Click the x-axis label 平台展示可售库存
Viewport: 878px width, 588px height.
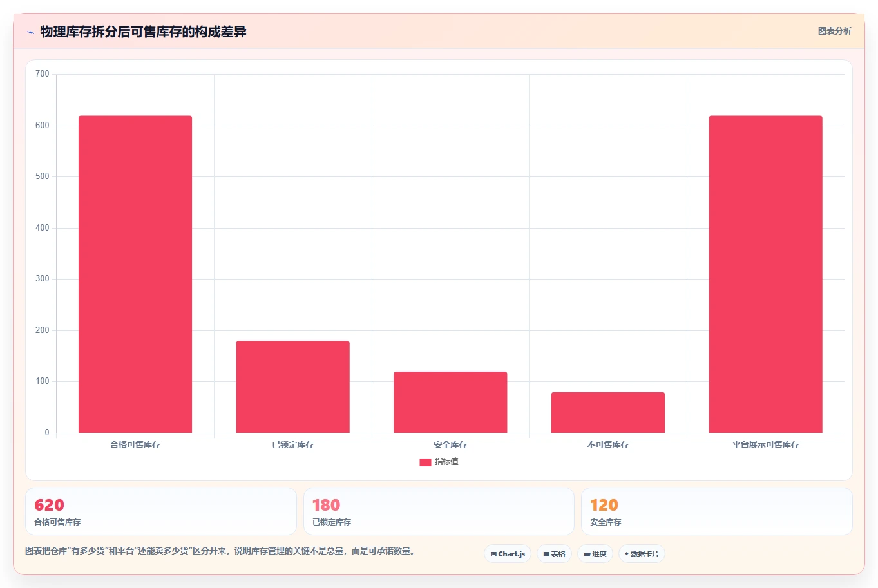(765, 444)
